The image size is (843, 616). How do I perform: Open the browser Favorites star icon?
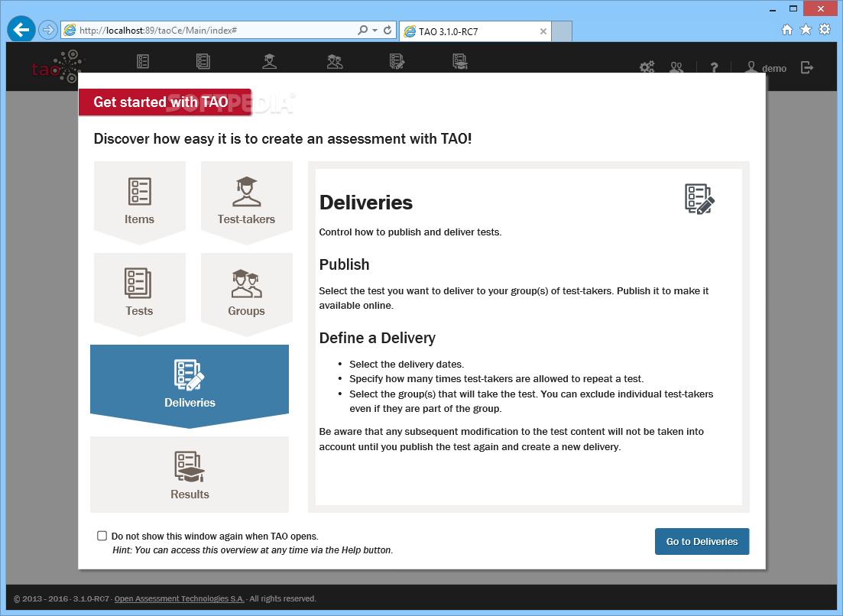tap(806, 30)
